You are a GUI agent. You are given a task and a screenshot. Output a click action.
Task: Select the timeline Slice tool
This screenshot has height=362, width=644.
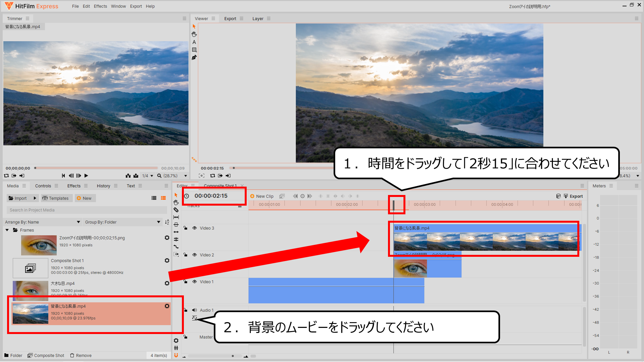176,210
